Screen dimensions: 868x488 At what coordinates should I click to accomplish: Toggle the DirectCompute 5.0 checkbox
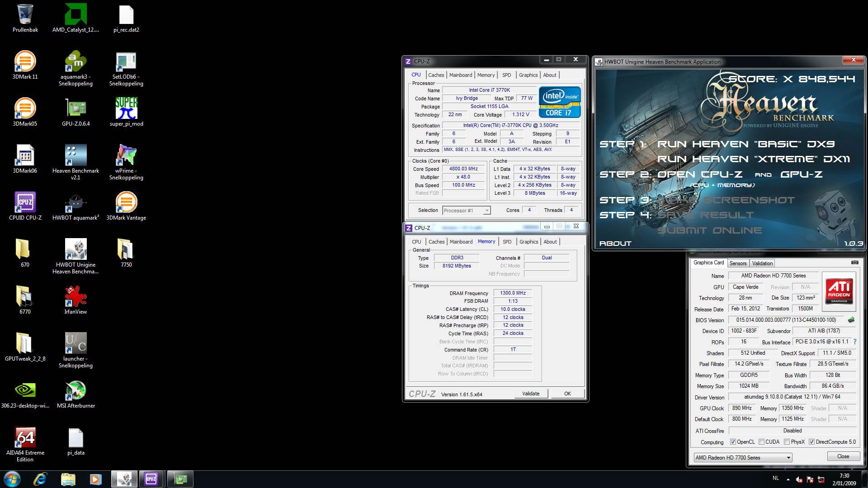pyautogui.click(x=811, y=442)
